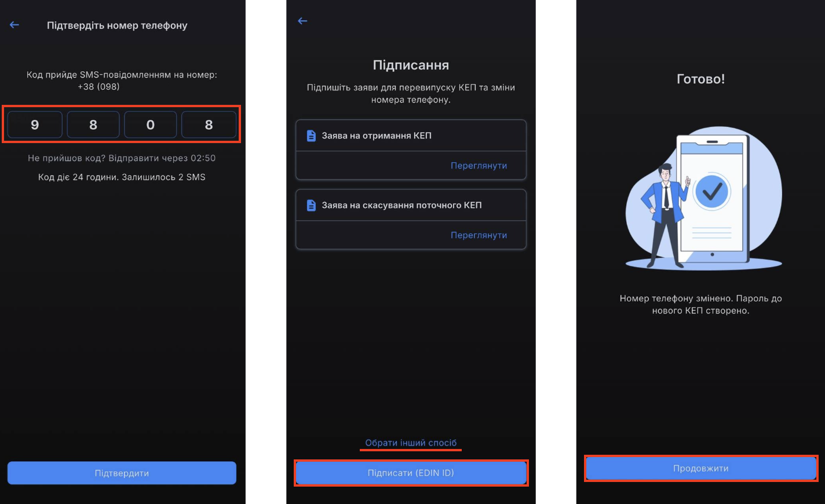825x504 pixels.
Task: Click the document icon beside Заява на скасування поточного КЕП
Action: coord(311,205)
